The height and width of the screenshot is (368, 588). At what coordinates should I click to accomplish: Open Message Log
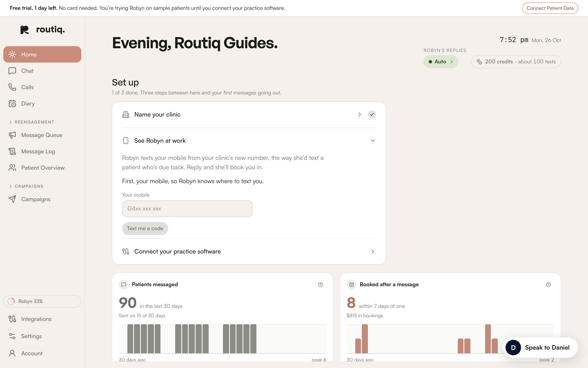pyautogui.click(x=42, y=151)
